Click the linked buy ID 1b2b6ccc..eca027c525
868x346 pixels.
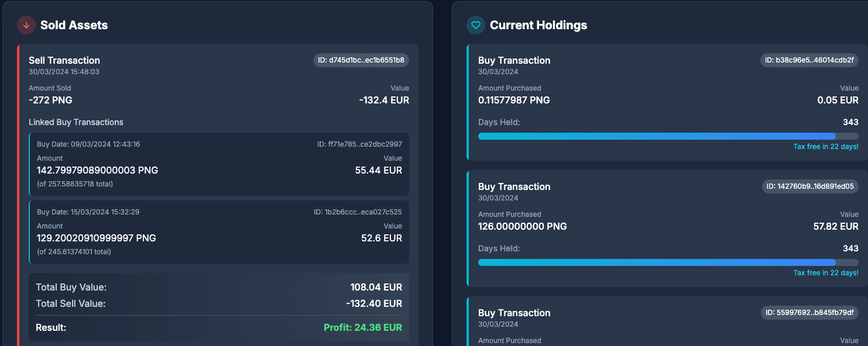coord(358,212)
